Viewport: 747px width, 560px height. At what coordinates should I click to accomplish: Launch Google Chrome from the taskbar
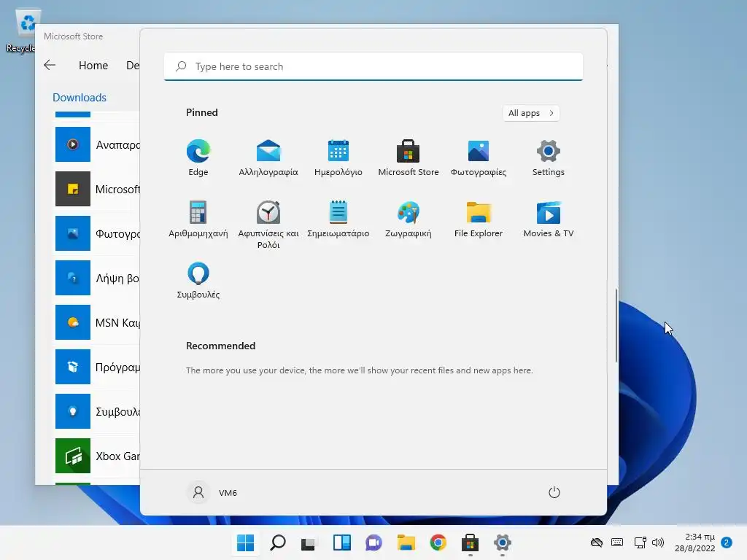pyautogui.click(x=438, y=542)
